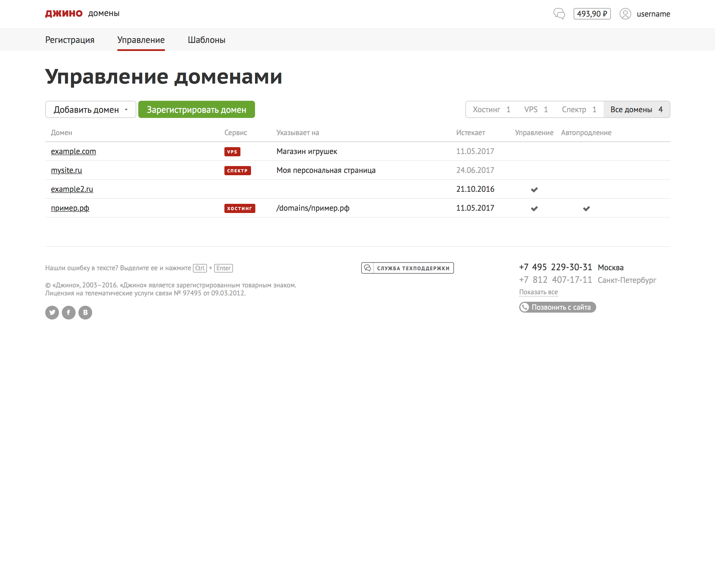
Task: Click the 493,90 ₽ balance field
Action: click(592, 14)
